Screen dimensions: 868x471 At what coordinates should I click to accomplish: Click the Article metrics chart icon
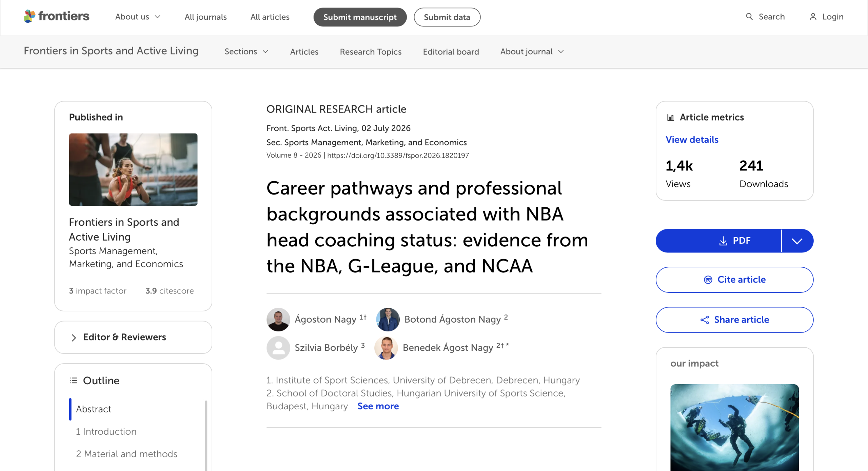tap(670, 118)
